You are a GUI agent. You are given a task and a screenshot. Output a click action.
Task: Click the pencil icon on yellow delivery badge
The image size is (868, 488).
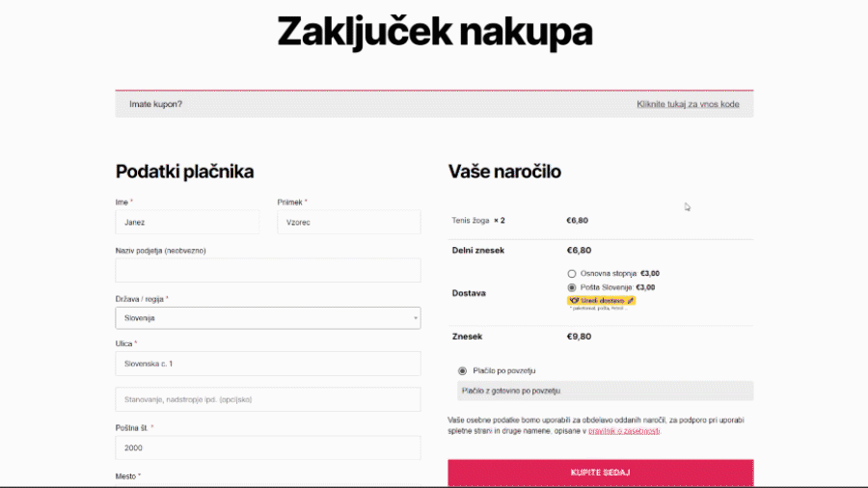tap(630, 301)
